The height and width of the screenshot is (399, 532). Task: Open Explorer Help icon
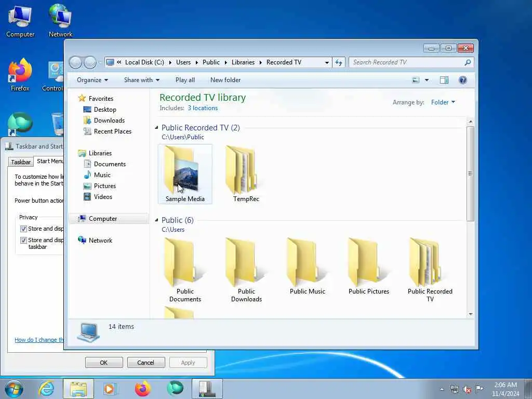tap(463, 80)
